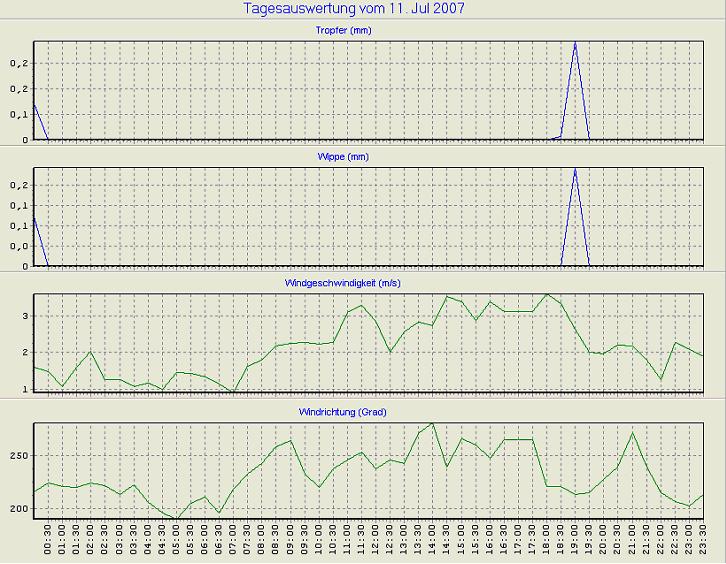Click the 0,1 label on Tropfer axis
Screen dimensions: 726x564
(x=17, y=114)
